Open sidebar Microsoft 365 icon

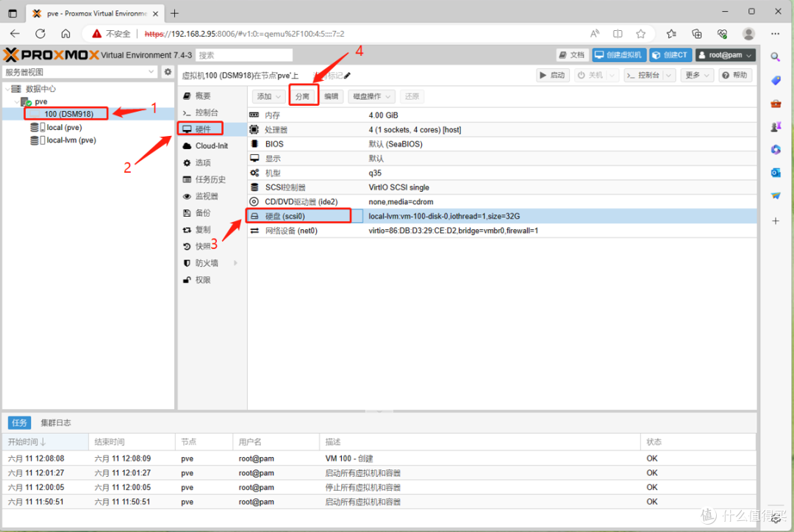[x=776, y=149]
